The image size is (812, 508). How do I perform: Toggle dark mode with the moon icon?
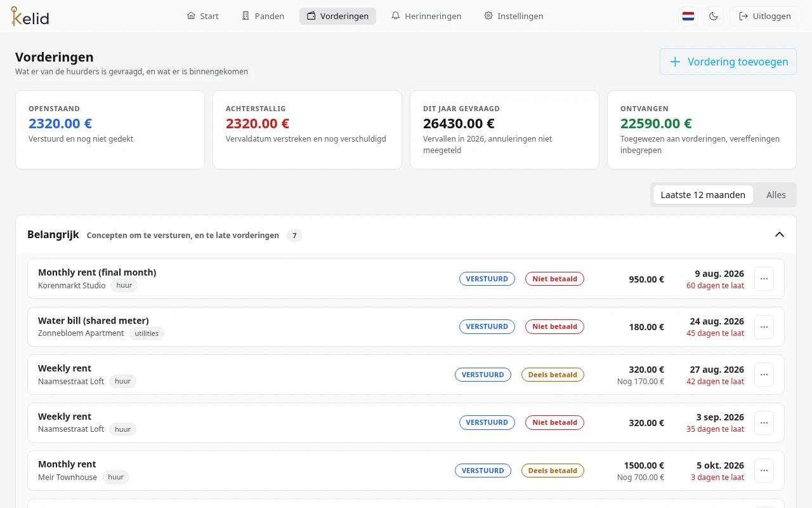coord(714,16)
